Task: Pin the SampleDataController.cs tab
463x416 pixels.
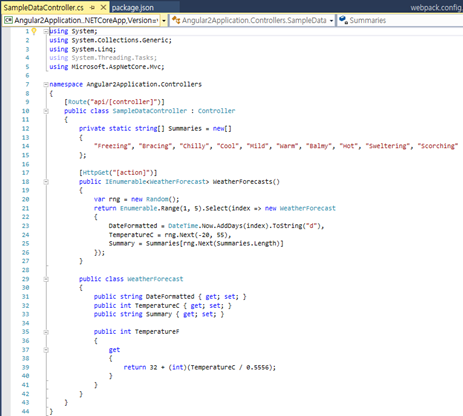Action: (92, 7)
